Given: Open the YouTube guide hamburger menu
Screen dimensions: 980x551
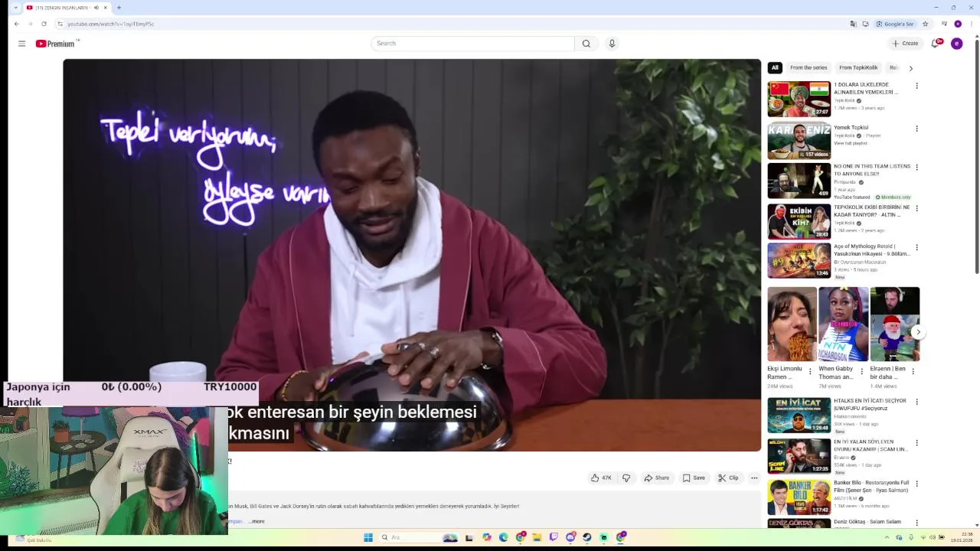Looking at the screenshot, I should (x=21, y=44).
